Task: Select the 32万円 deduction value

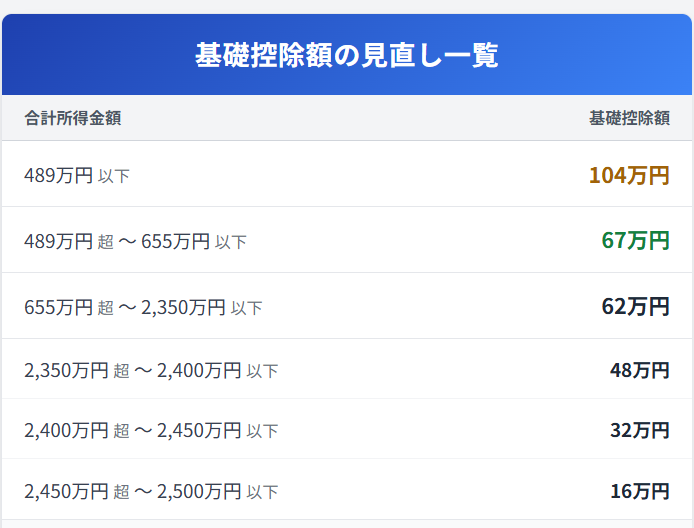Action: [639, 431]
